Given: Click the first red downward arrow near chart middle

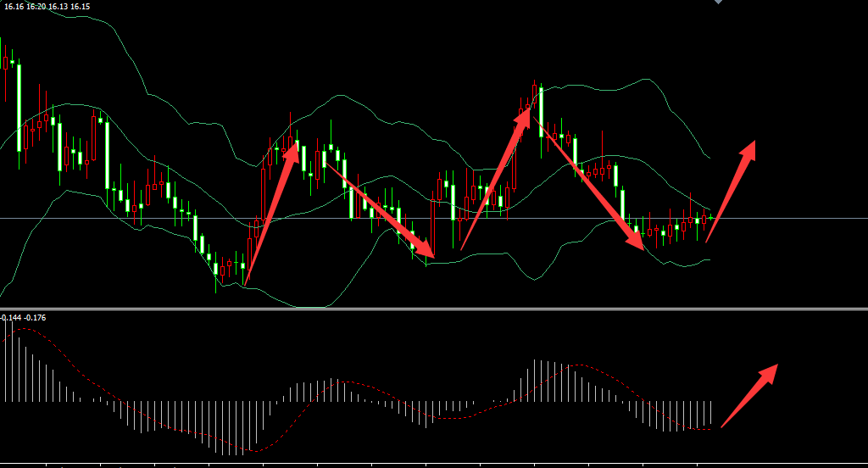Looking at the screenshot, I should pos(378,209).
